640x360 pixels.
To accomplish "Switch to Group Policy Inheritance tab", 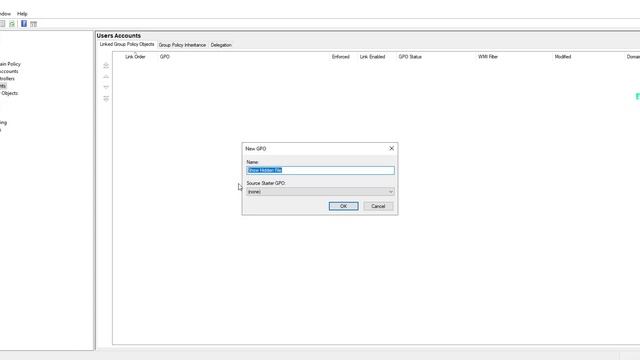I will tap(182, 45).
